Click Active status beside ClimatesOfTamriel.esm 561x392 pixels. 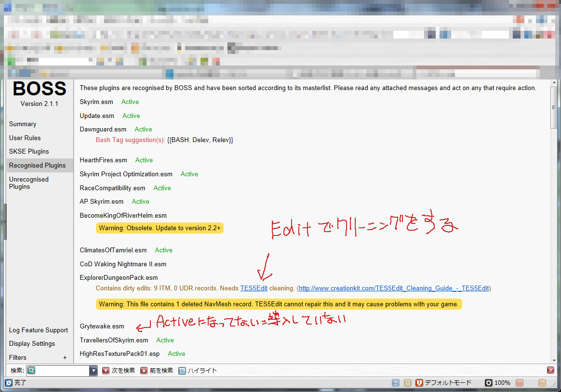tap(163, 250)
